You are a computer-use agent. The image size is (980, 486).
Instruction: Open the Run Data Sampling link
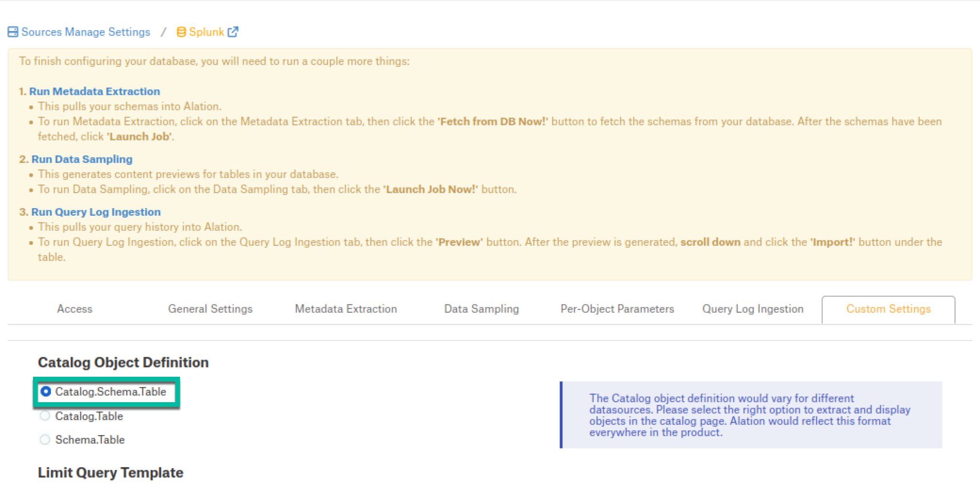82,159
